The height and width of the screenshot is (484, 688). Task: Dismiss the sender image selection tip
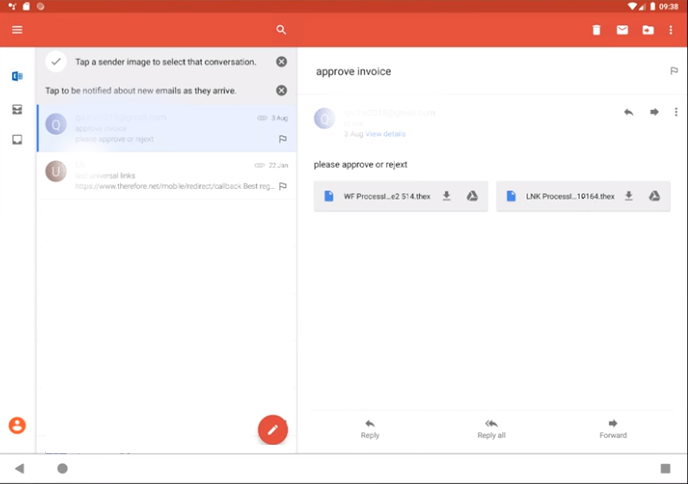[281, 62]
